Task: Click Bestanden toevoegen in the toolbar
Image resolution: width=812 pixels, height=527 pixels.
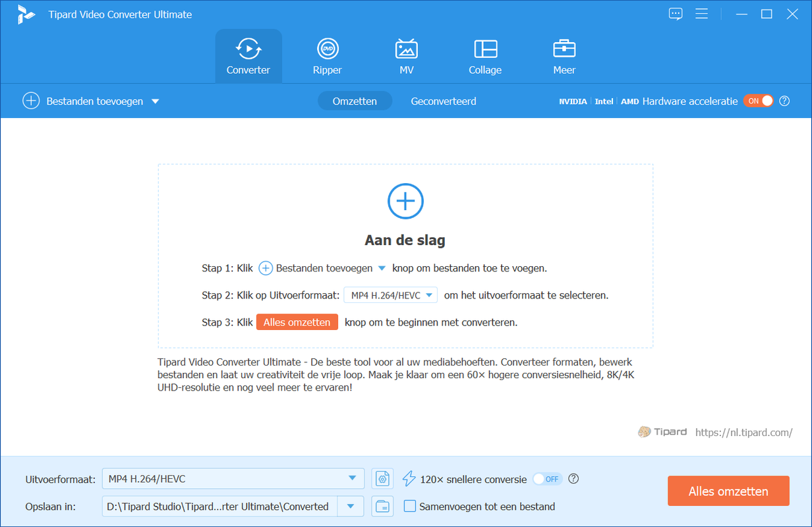Action: 95,101
